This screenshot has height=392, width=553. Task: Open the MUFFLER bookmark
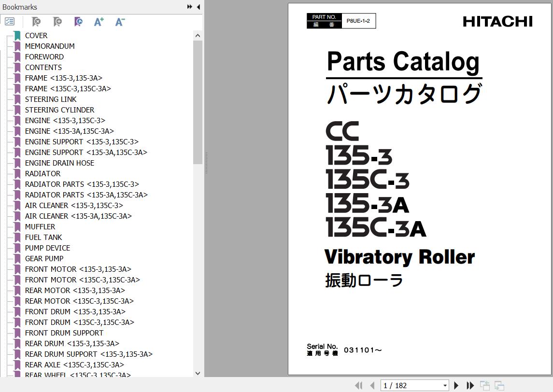coord(40,227)
